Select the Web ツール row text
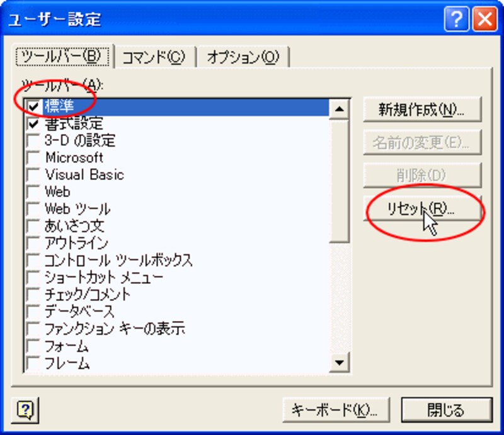Screen dimensions: 504x435 tap(77, 209)
